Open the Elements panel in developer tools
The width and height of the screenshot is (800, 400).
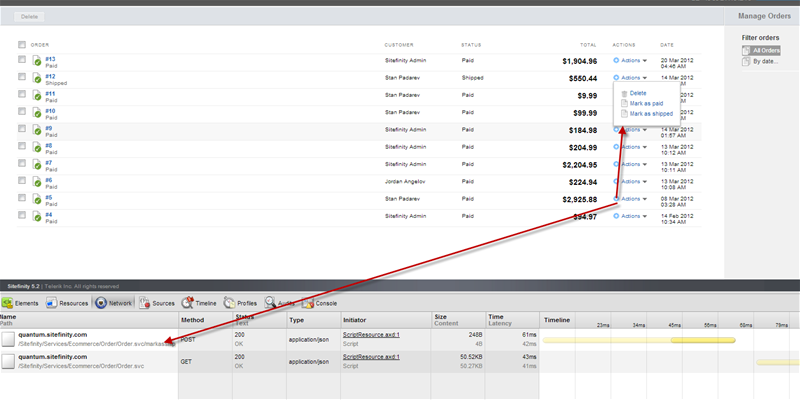pos(22,301)
